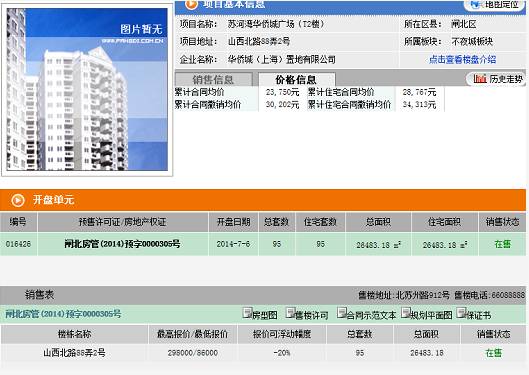
Task: Click the -20% price fluctuation value
Action: click(x=282, y=353)
